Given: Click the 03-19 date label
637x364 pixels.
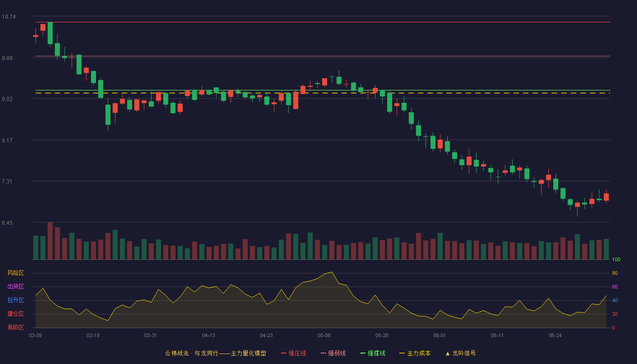Looking at the screenshot, I should [93, 335].
